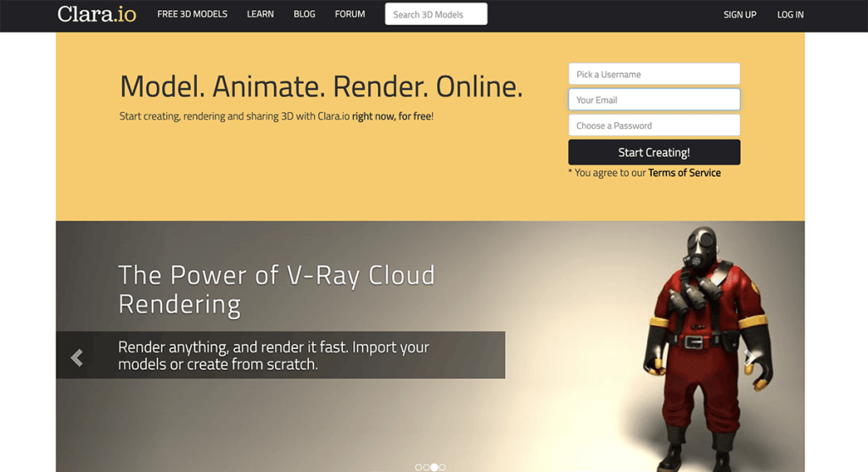Select the Choose a Password field
Image resolution: width=868 pixels, height=472 pixels.
653,126
